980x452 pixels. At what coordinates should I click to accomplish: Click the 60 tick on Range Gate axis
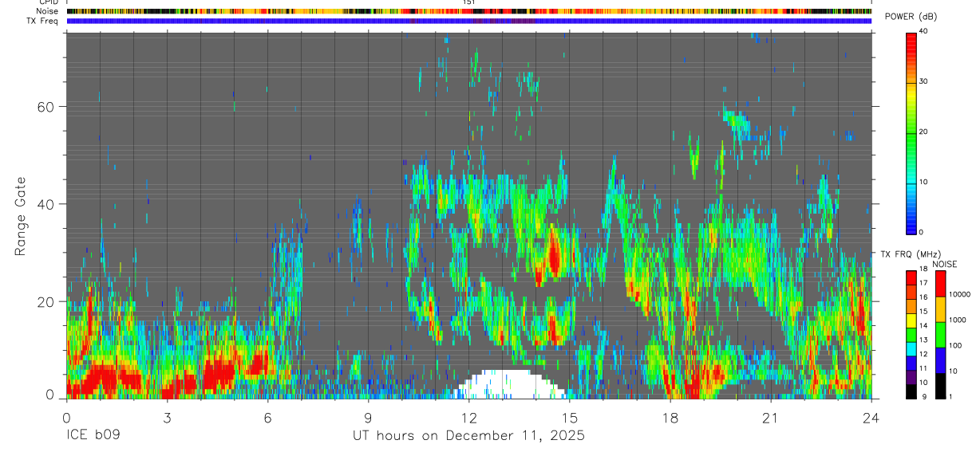[48, 106]
